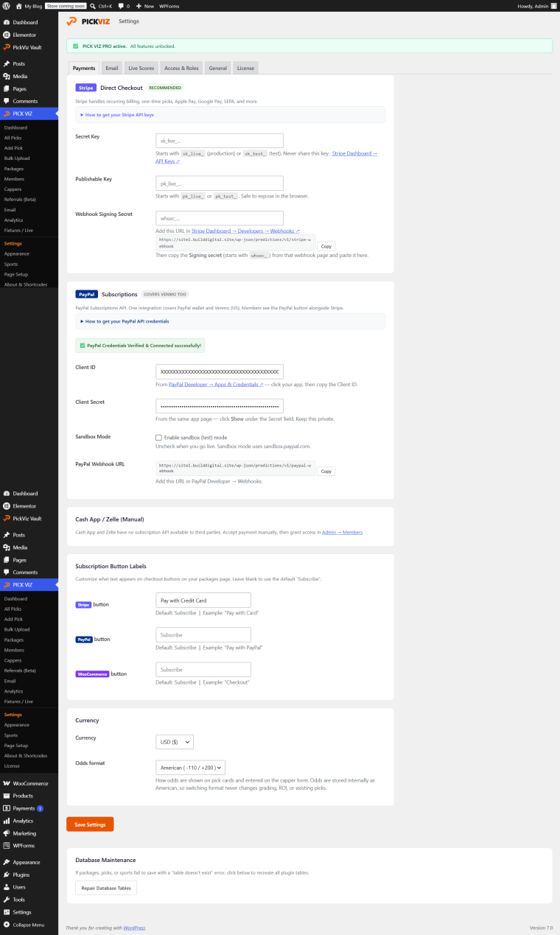Edit the WooCommerce button label field
The width and height of the screenshot is (560, 935).
coord(203,670)
